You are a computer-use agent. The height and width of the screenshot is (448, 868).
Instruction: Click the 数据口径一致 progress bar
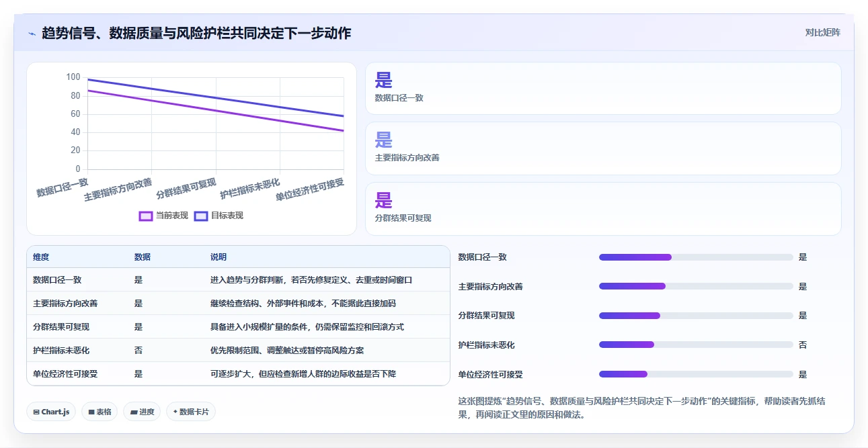pyautogui.click(x=696, y=257)
